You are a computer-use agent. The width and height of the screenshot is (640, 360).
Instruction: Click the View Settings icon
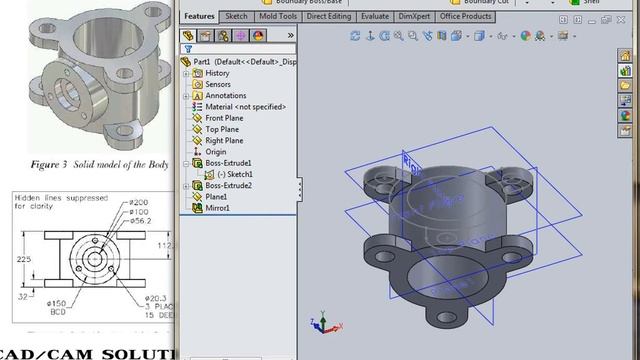563,36
